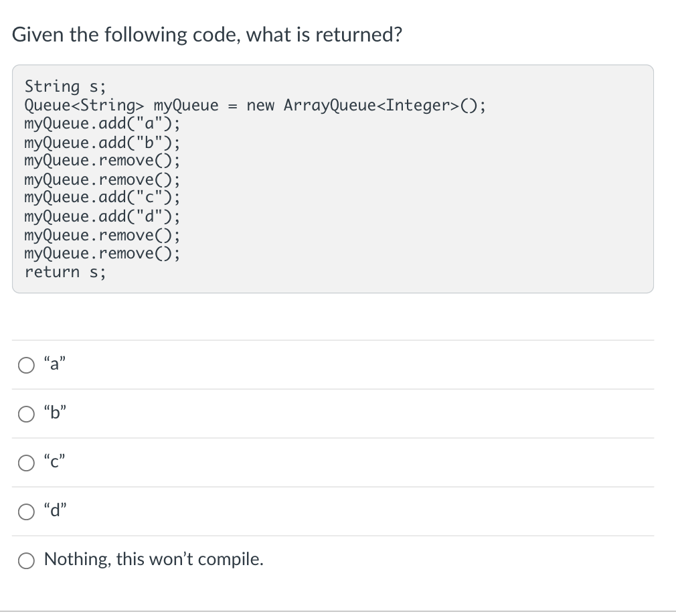Click the “a” answer label text

(55, 363)
